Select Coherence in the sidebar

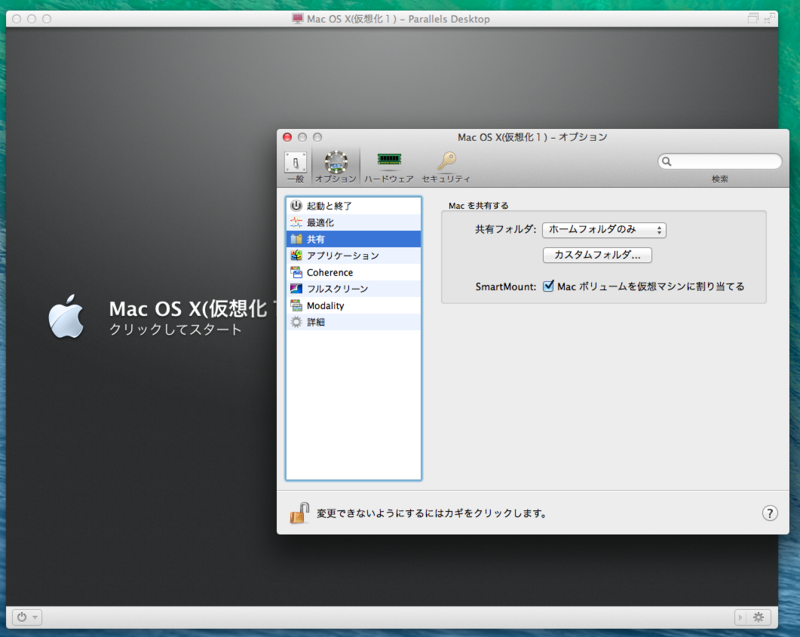[354, 272]
